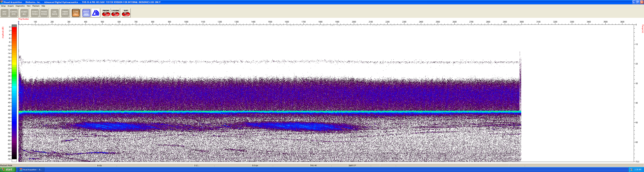Select Visual Acquisition taskbar button
Viewport: 644px width, 172px height.
[31, 170]
